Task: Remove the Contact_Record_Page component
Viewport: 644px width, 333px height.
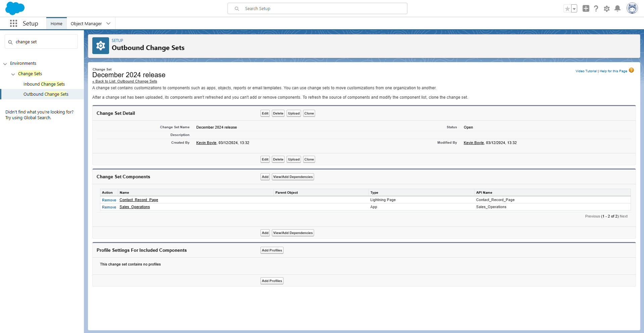Action: tap(109, 200)
